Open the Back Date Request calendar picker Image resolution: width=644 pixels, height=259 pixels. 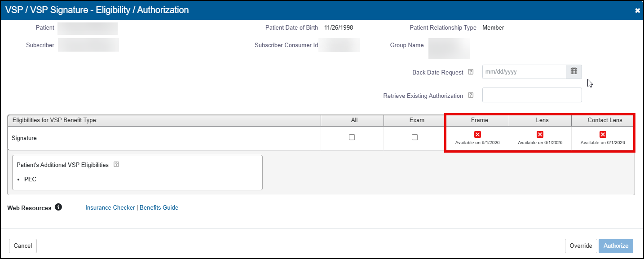tap(573, 72)
